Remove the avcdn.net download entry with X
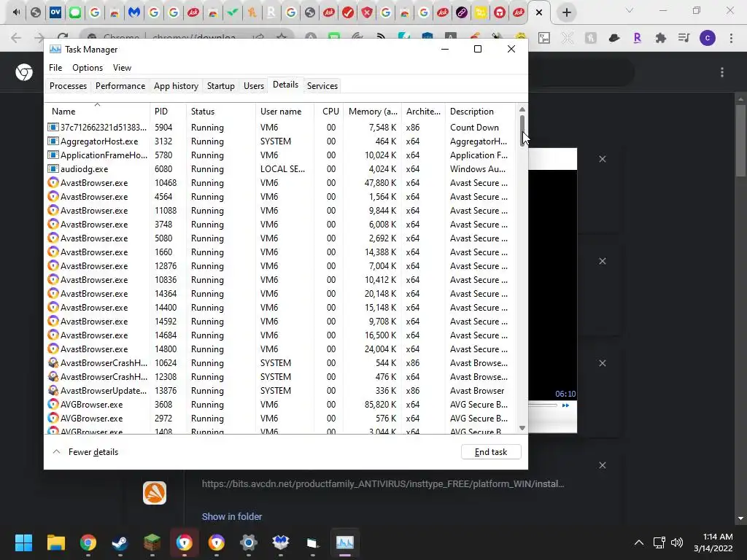The width and height of the screenshot is (747, 560). point(602,465)
